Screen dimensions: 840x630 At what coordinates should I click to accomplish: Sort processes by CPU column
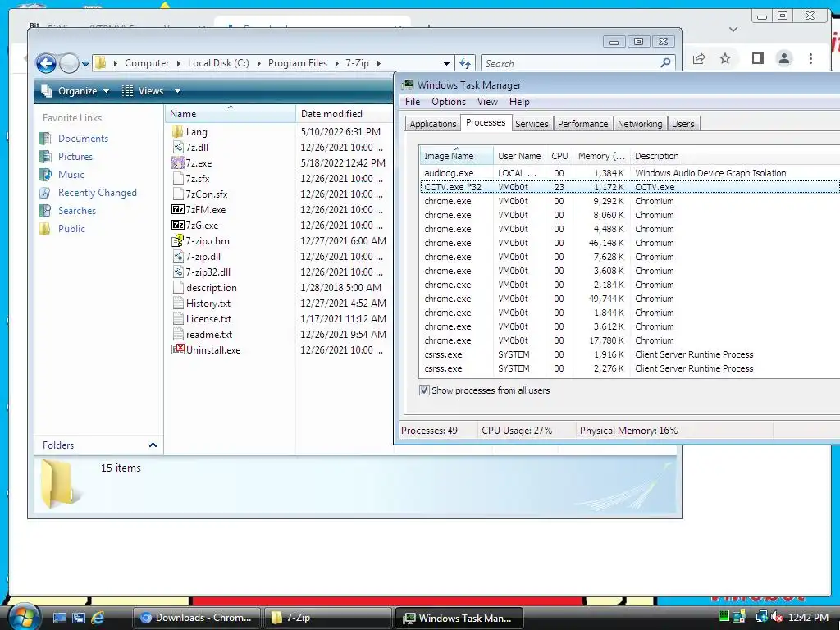pyautogui.click(x=559, y=156)
